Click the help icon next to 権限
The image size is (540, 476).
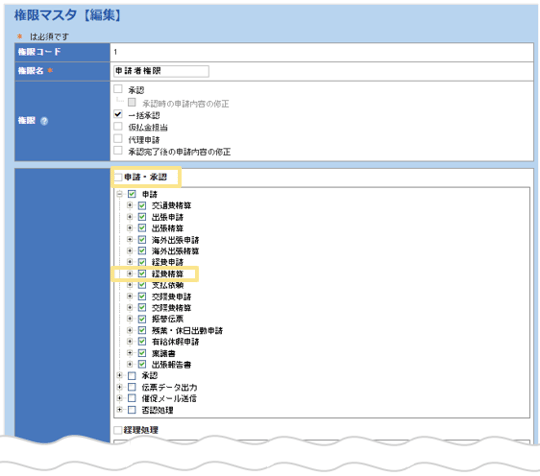[44, 121]
